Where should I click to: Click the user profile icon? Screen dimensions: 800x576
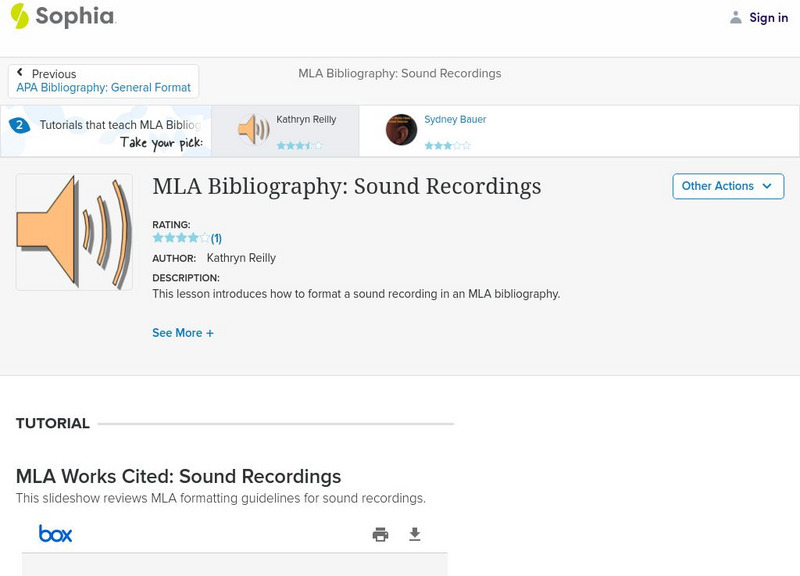click(736, 18)
